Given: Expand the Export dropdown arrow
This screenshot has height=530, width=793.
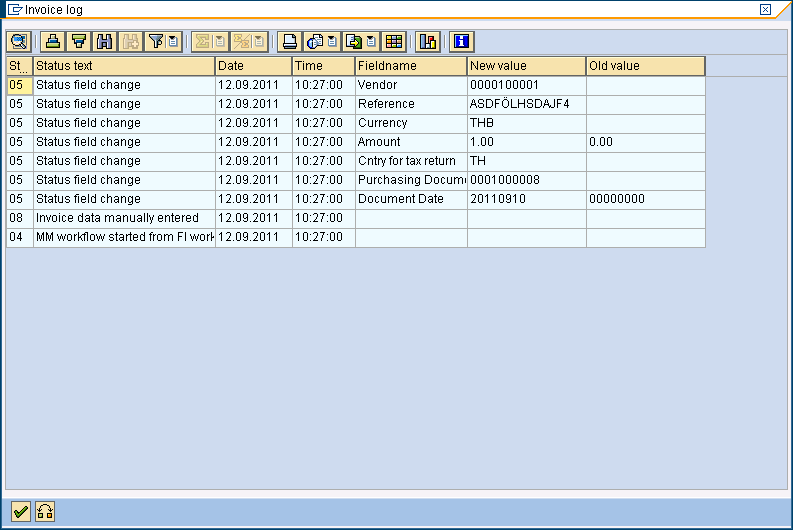Looking at the screenshot, I should (x=372, y=41).
